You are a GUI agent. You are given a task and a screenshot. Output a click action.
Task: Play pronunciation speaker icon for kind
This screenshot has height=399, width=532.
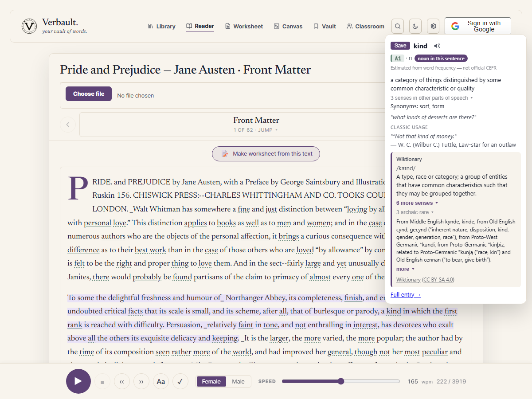[437, 46]
